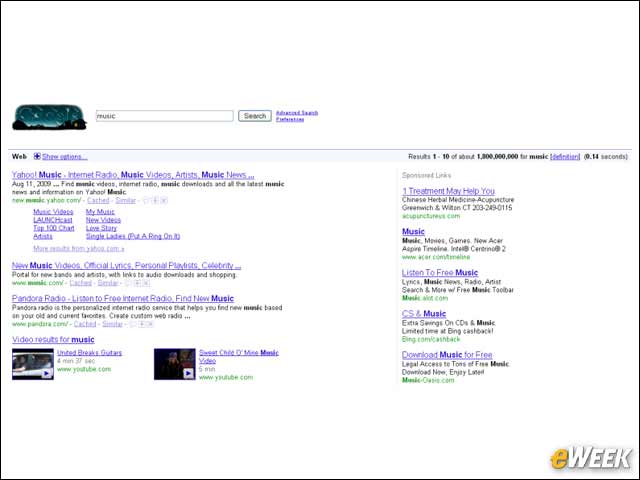Open My Music sitelink
Viewport: 640px width, 480px height.
tap(100, 212)
